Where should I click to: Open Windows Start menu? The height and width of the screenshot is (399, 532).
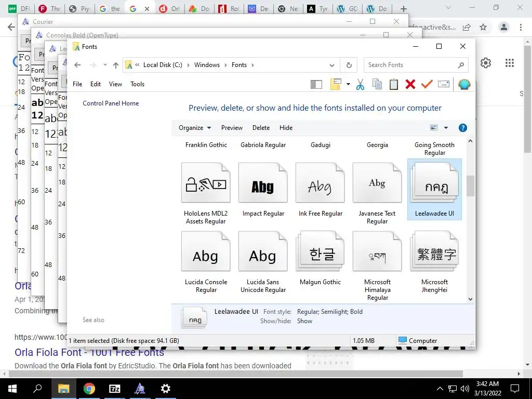(x=12, y=389)
